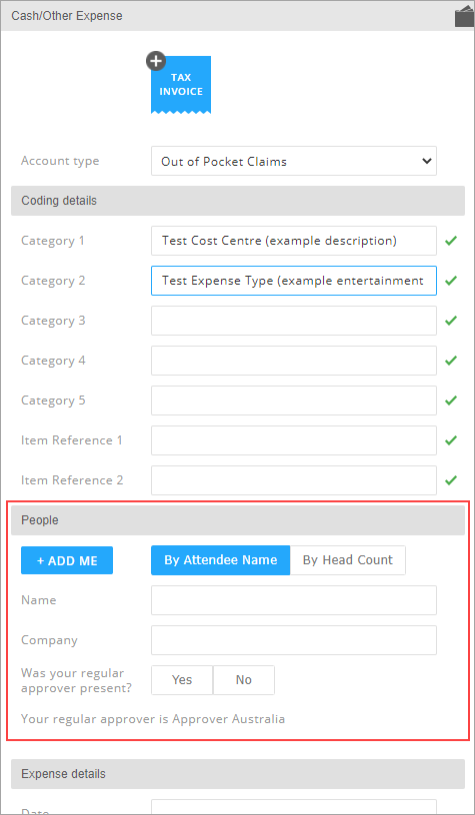Select No for regular approver present
This screenshot has width=475, height=815.
pos(244,680)
